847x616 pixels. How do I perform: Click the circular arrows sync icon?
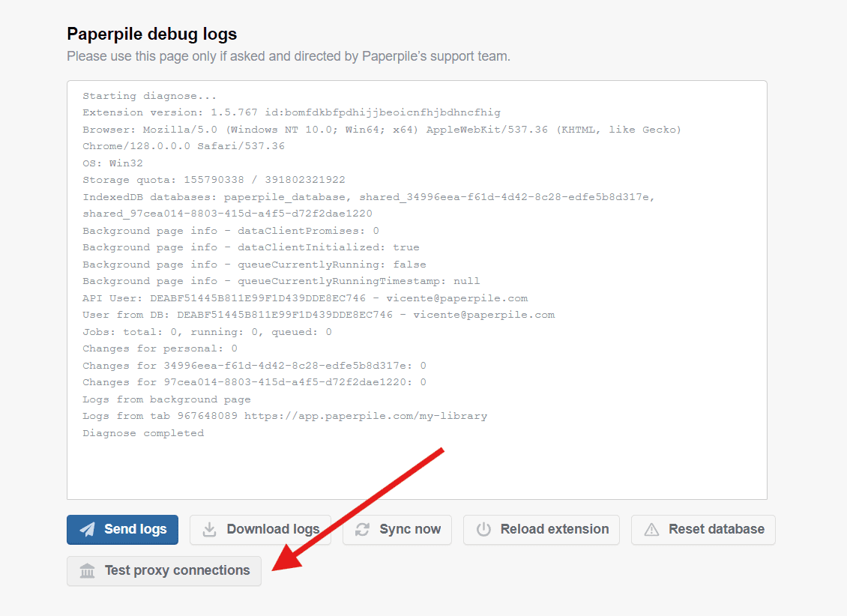363,529
